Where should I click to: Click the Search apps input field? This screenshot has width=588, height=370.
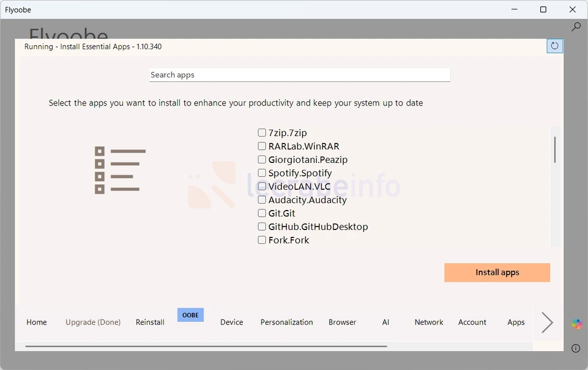click(x=300, y=75)
